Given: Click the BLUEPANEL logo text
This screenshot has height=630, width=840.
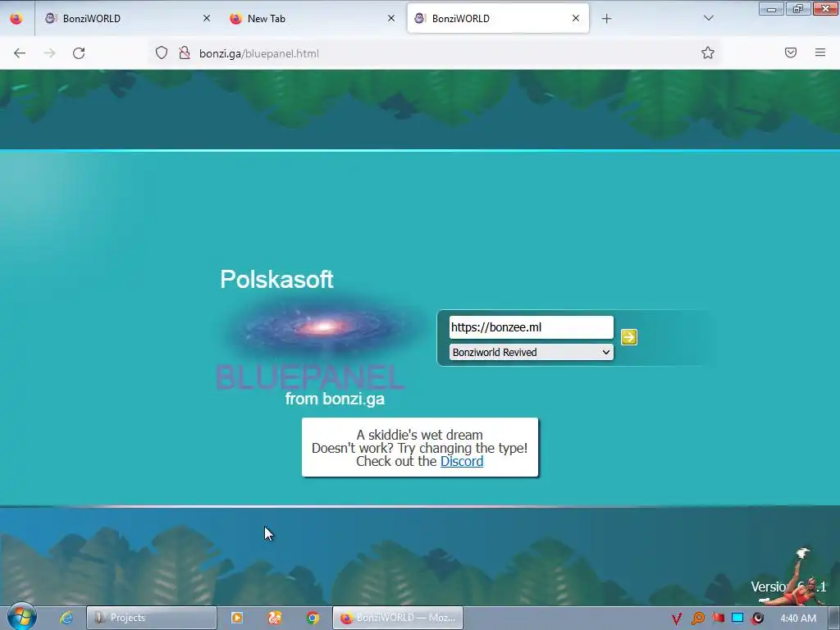Looking at the screenshot, I should point(309,377).
